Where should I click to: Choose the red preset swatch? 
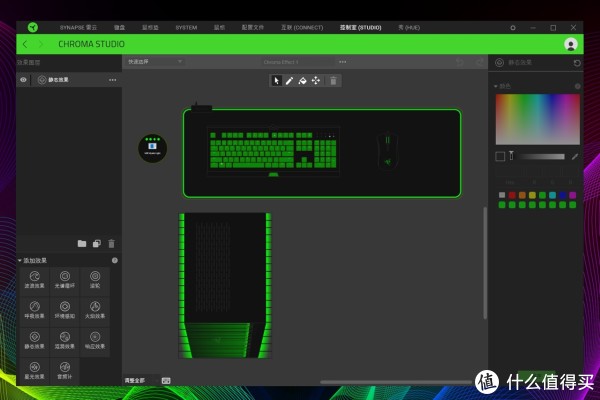(512, 195)
